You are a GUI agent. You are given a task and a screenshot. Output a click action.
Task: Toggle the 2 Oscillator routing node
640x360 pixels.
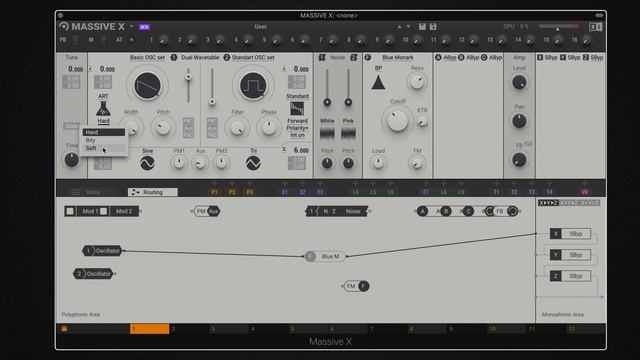[94, 273]
